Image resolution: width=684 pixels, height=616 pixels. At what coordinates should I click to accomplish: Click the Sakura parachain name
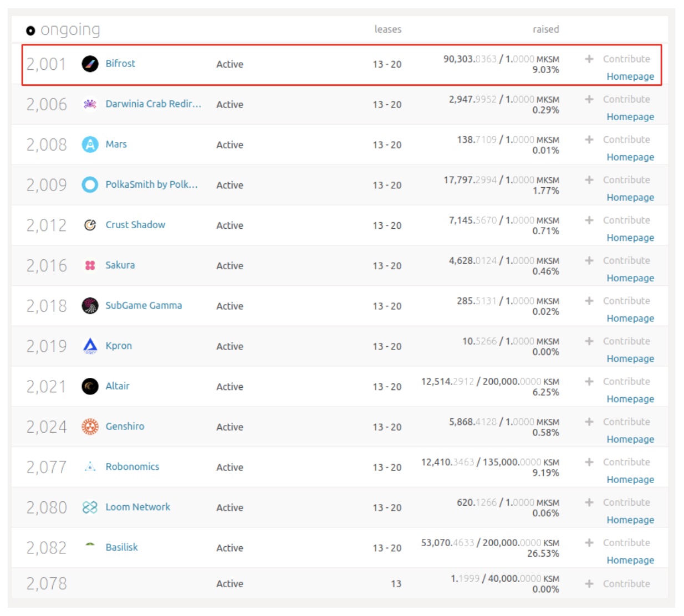coord(120,265)
